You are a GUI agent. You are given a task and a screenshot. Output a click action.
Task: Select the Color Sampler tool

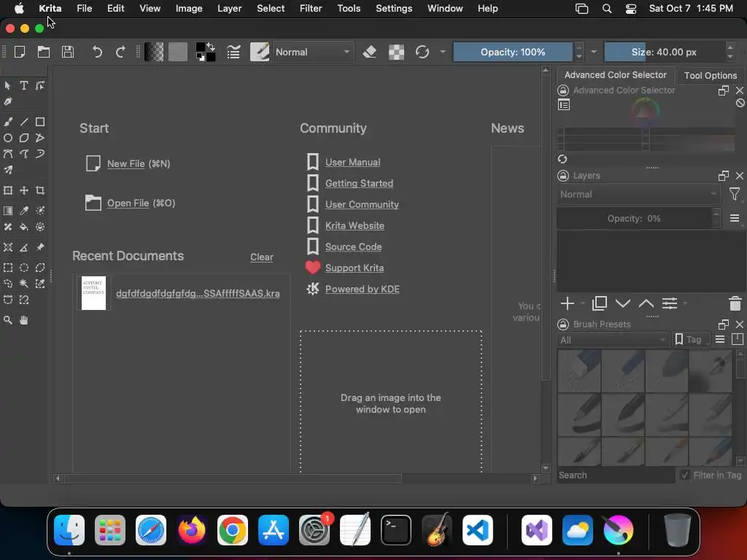[x=24, y=211]
